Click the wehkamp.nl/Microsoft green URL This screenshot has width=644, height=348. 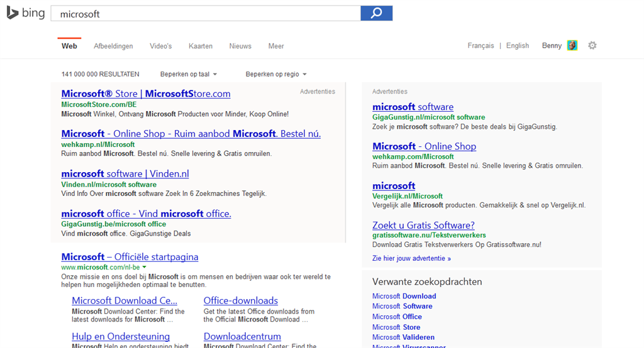pos(97,144)
